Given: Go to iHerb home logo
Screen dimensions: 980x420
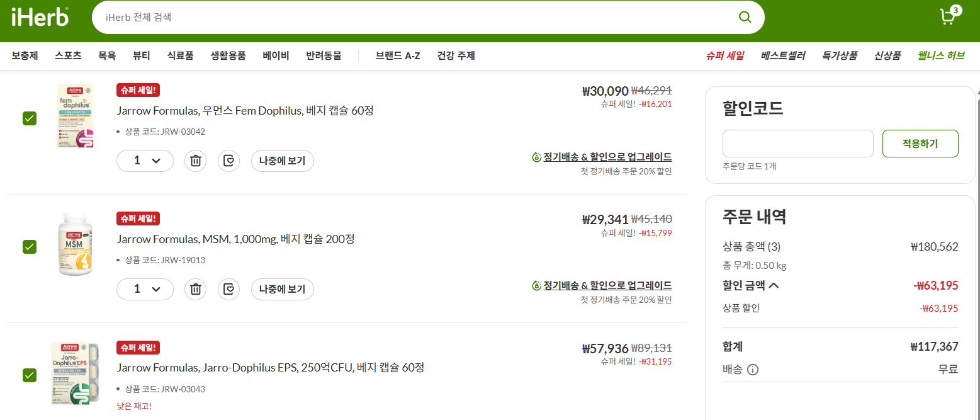Looking at the screenshot, I should point(40,17).
